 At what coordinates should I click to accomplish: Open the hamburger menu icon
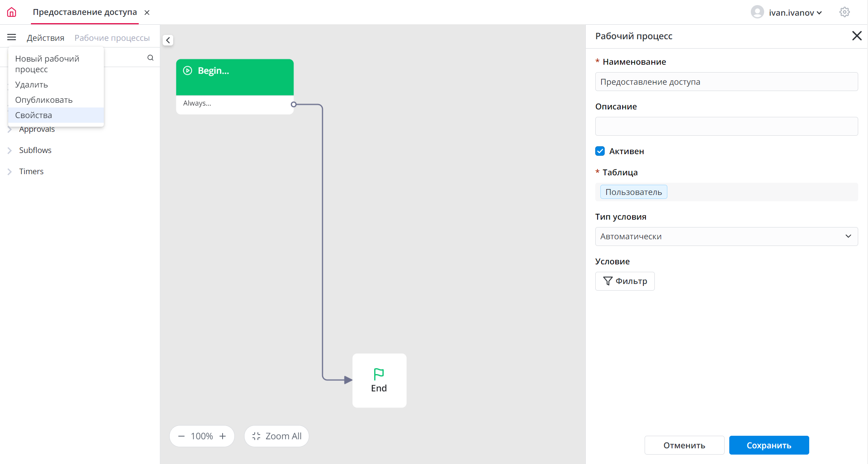coord(12,37)
